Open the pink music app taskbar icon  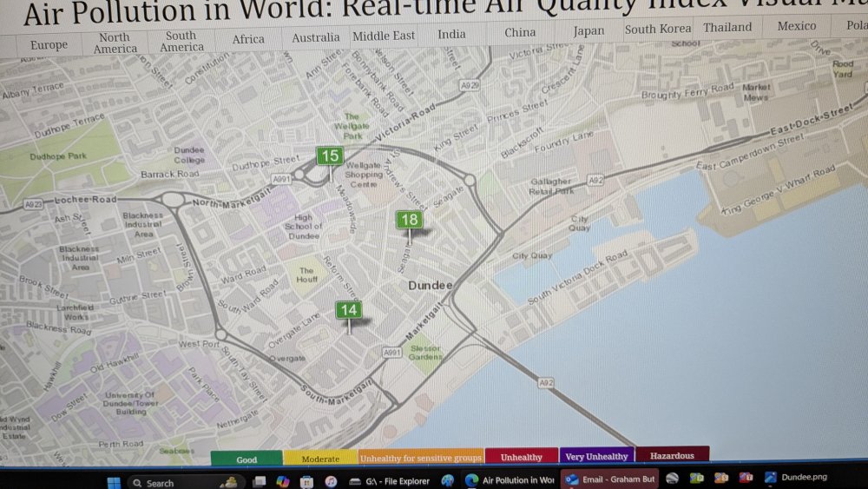pyautogui.click(x=331, y=481)
